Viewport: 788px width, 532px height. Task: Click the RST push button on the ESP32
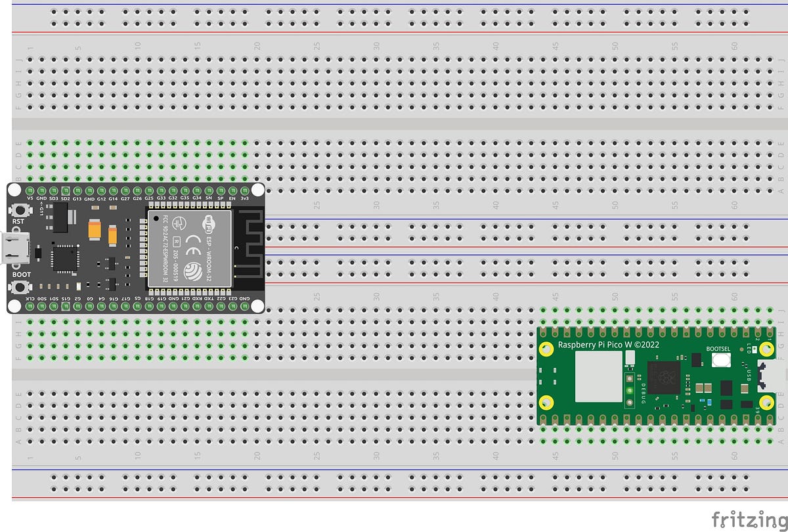(x=20, y=210)
